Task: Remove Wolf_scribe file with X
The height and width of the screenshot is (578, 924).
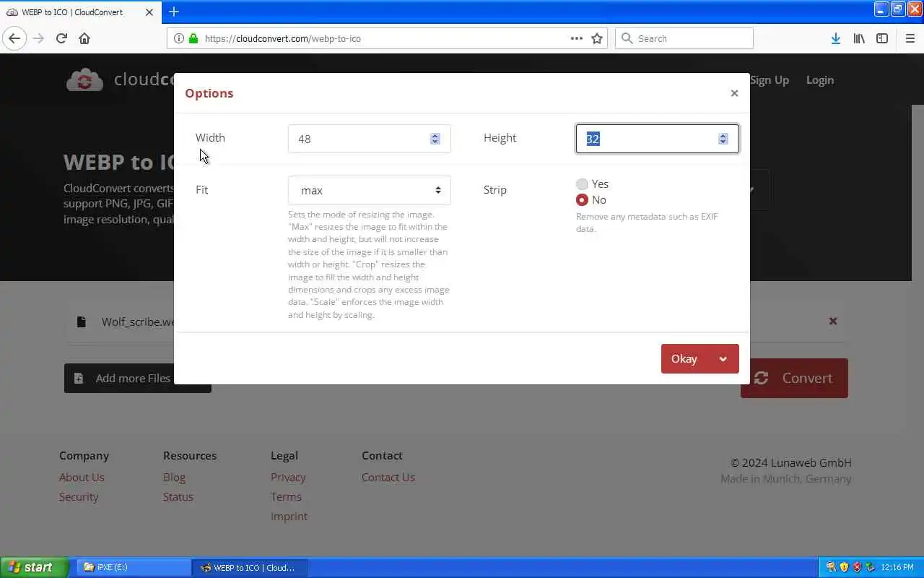Action: [833, 321]
